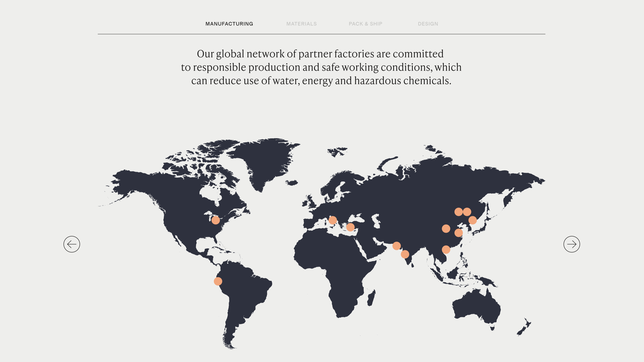Select the Pack & Ship tab
This screenshot has width=644, height=362.
[365, 24]
